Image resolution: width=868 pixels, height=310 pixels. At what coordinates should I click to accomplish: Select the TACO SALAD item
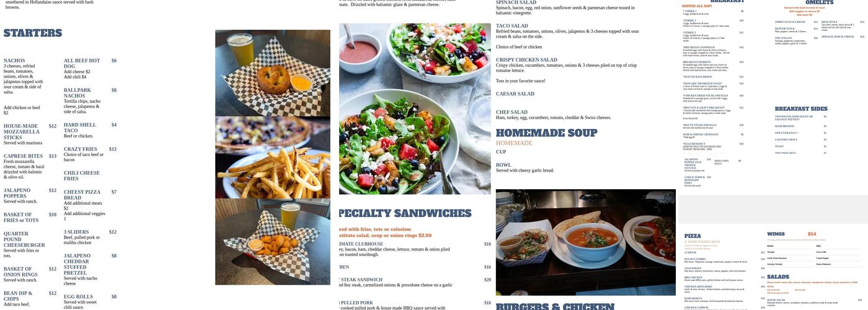(x=512, y=26)
